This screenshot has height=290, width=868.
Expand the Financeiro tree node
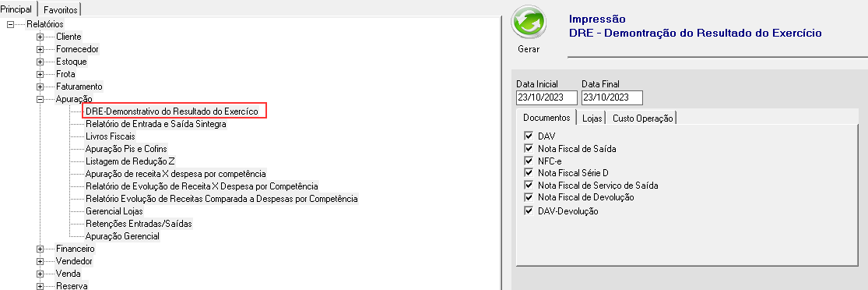point(40,249)
